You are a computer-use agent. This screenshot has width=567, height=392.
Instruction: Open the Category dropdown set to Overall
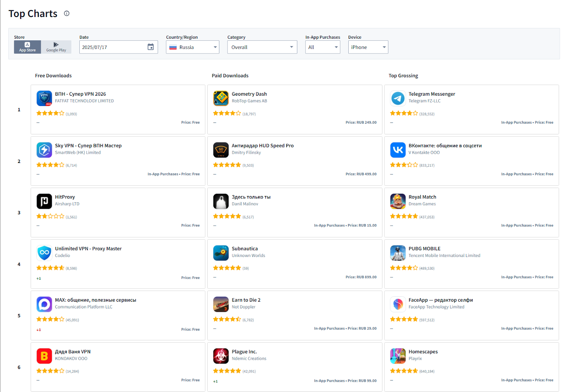[x=262, y=47]
